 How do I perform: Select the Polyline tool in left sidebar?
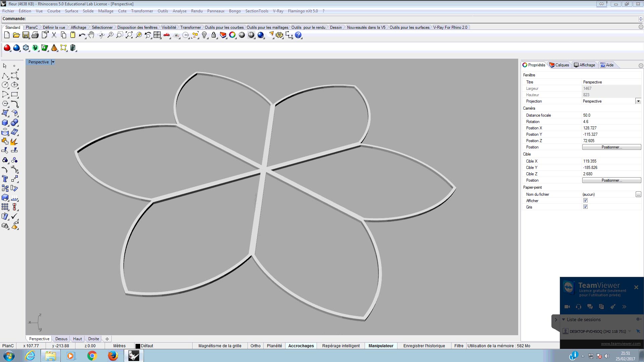[5, 76]
